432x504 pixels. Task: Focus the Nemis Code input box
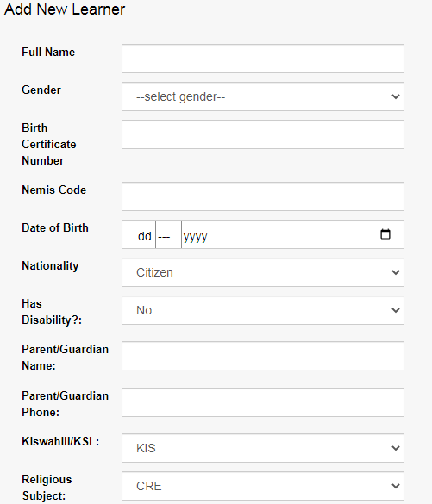[x=263, y=196]
